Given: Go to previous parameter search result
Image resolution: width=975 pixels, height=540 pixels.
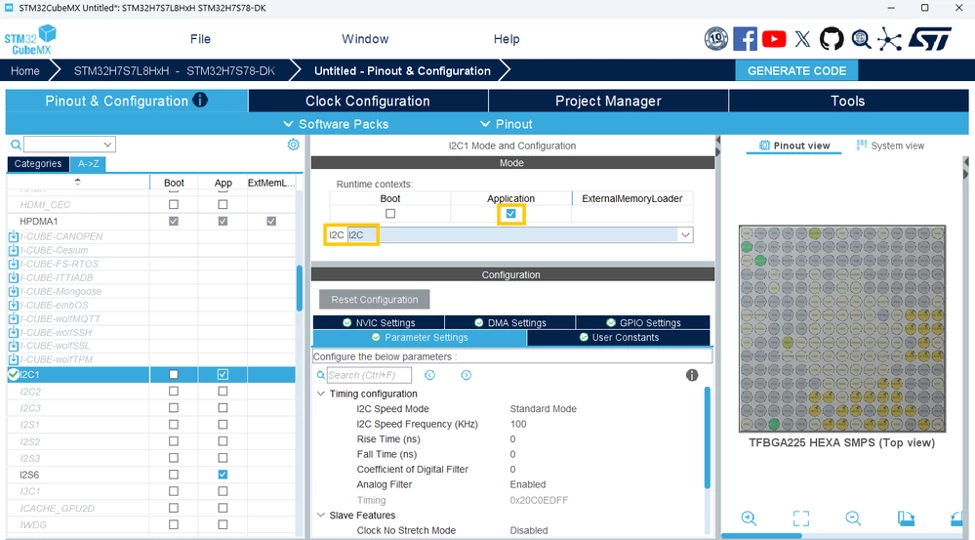Looking at the screenshot, I should click(430, 375).
